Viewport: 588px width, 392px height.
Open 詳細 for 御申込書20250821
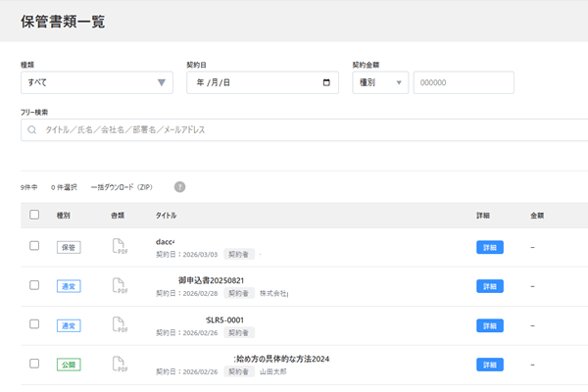click(490, 286)
